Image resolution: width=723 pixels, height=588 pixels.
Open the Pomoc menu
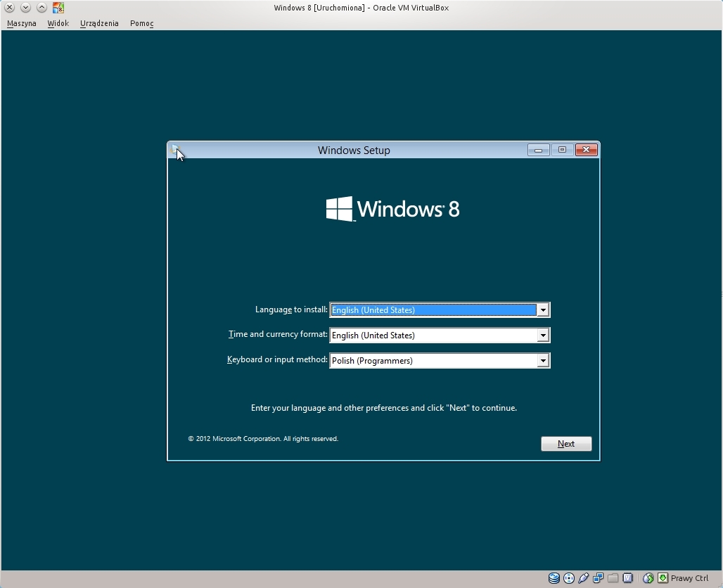[142, 23]
